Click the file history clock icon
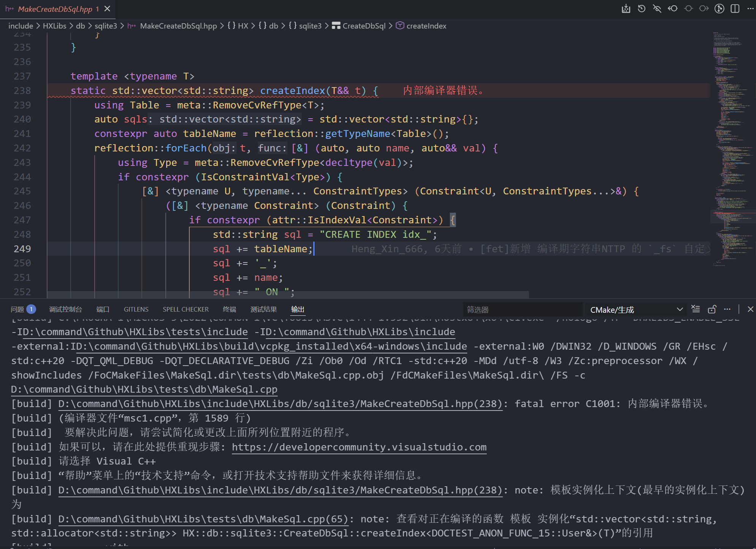The height and width of the screenshot is (549, 756). [642, 9]
